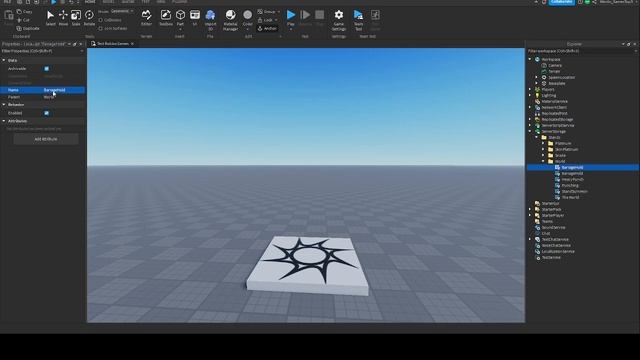Open the Group dropdown
This screenshot has width=640, height=360.
(269, 11)
